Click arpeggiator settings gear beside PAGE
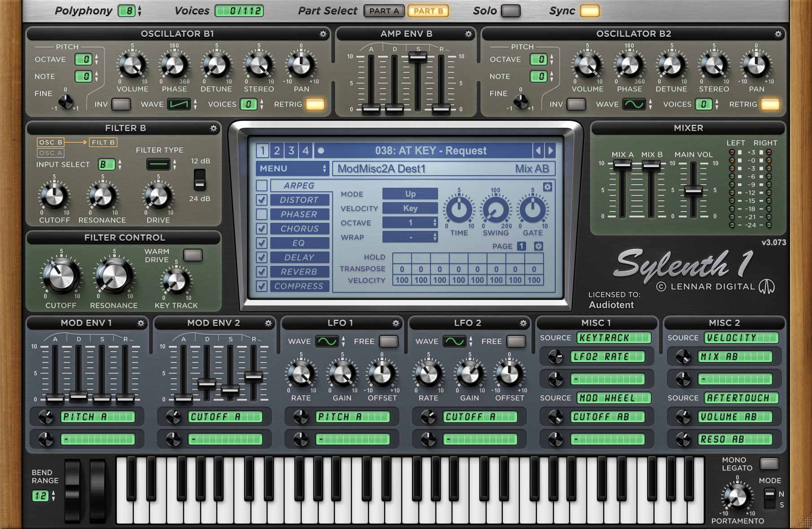Screen dimensions: 812x529 (x=538, y=246)
